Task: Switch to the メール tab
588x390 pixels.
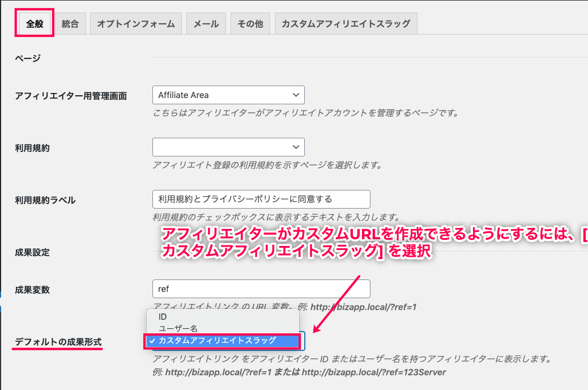Action: 206,24
